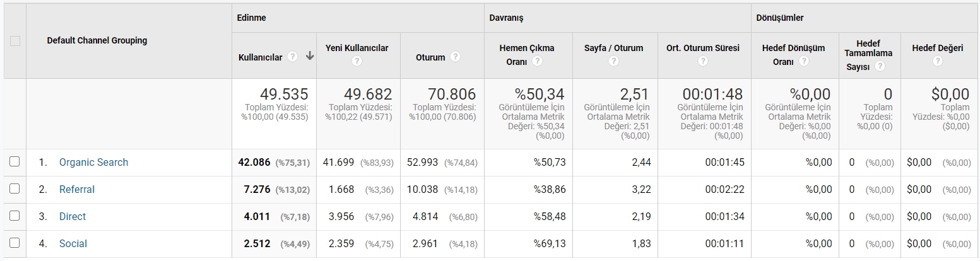Image resolution: width=980 pixels, height=261 pixels.
Task: Open help icon next to Kullanıcılar
Action: click(292, 57)
